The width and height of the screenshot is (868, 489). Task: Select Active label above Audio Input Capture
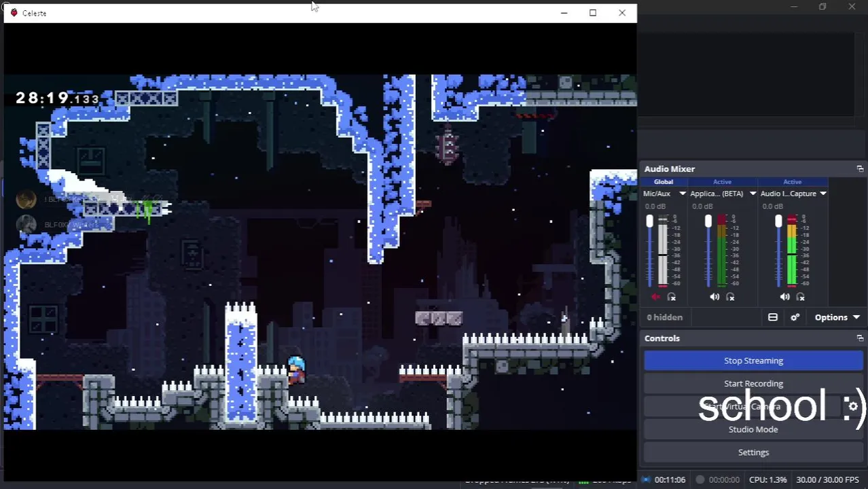point(792,182)
